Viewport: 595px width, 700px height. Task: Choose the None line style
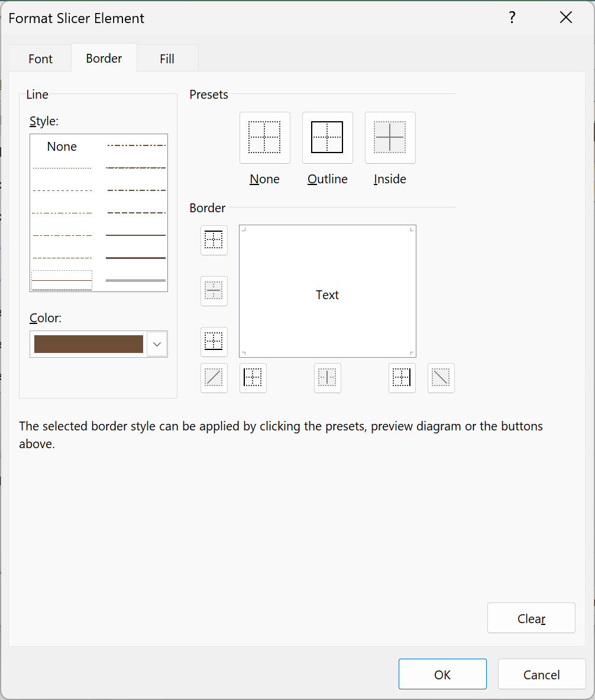(62, 147)
